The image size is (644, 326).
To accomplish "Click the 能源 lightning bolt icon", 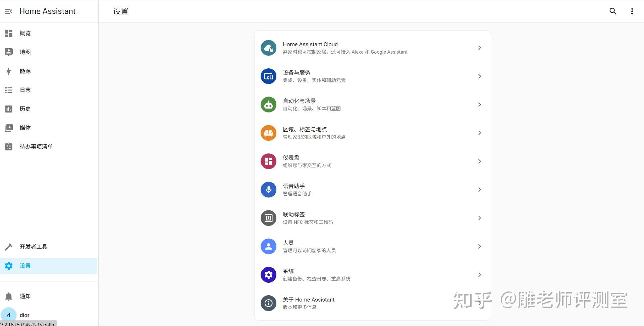I will point(9,71).
